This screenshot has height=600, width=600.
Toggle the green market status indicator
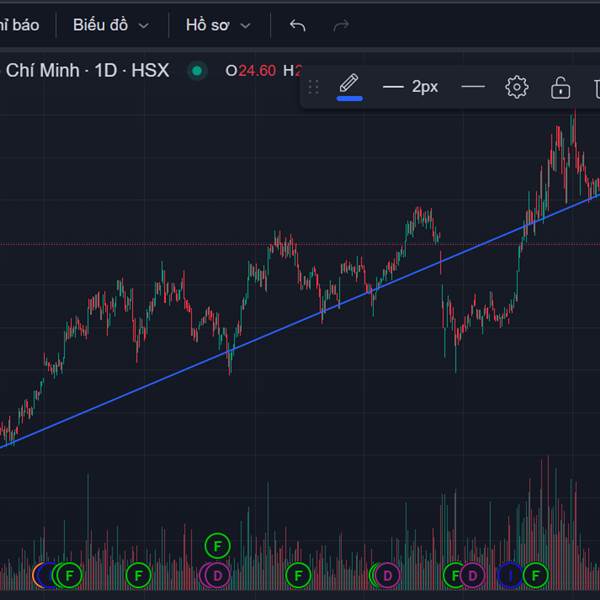point(197,70)
